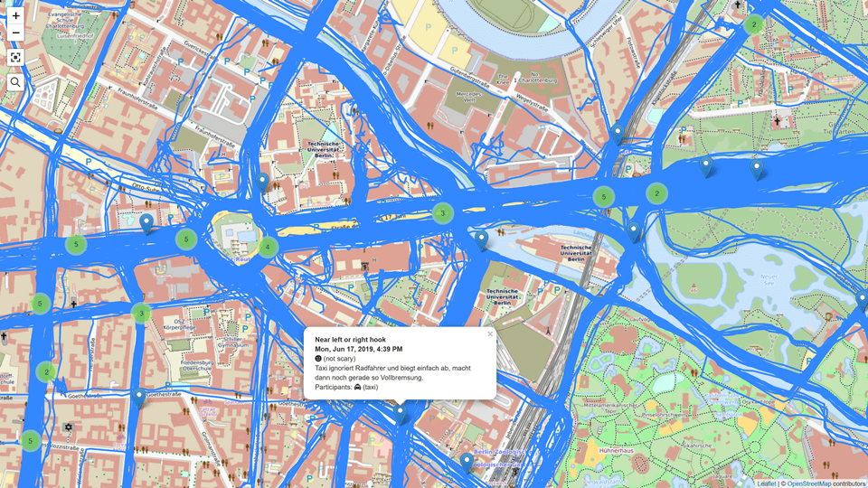Open the map search magnifier
Image resolution: width=868 pixels, height=488 pixels.
pyautogui.click(x=15, y=82)
